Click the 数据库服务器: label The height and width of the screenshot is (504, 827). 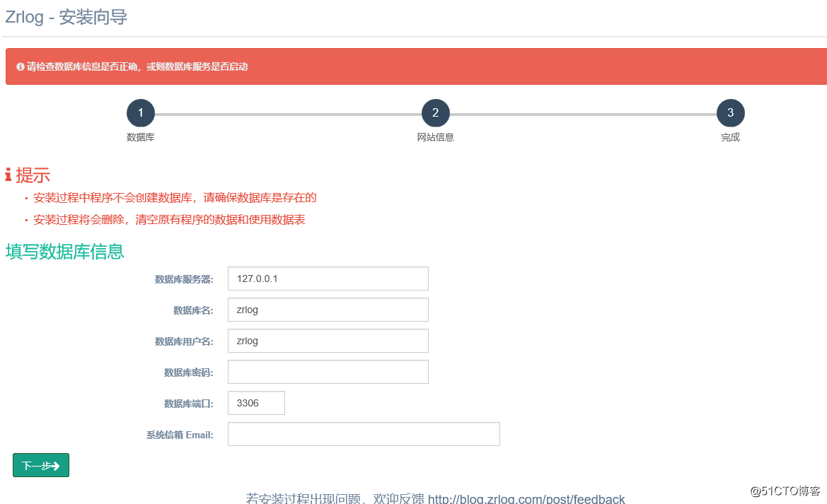click(x=183, y=279)
